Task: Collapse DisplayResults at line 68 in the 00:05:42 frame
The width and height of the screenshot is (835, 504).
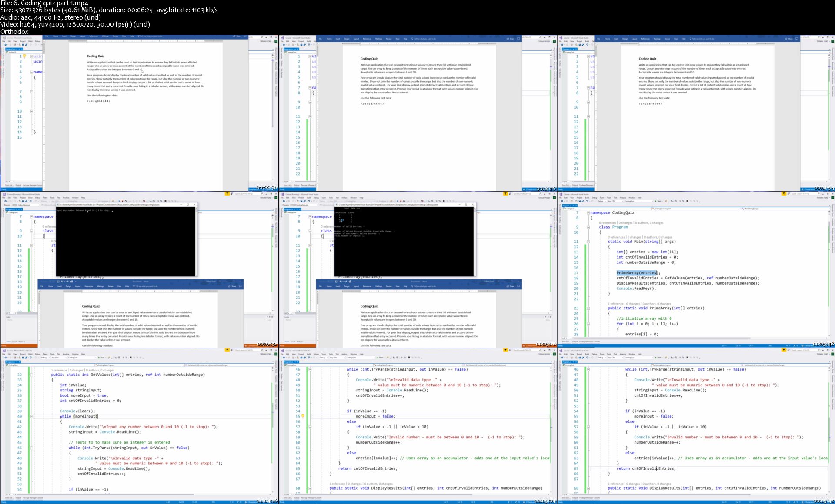Action: coord(588,488)
